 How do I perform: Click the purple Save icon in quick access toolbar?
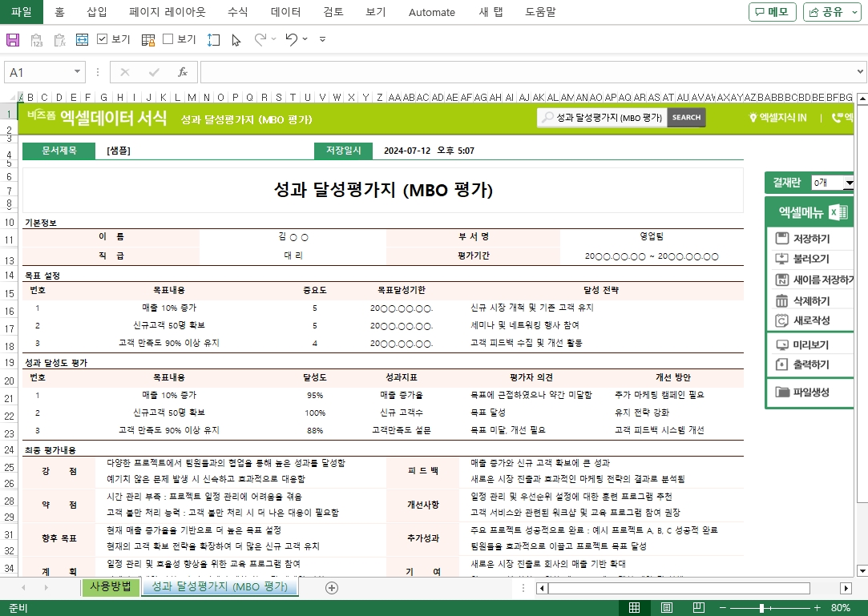tap(13, 39)
